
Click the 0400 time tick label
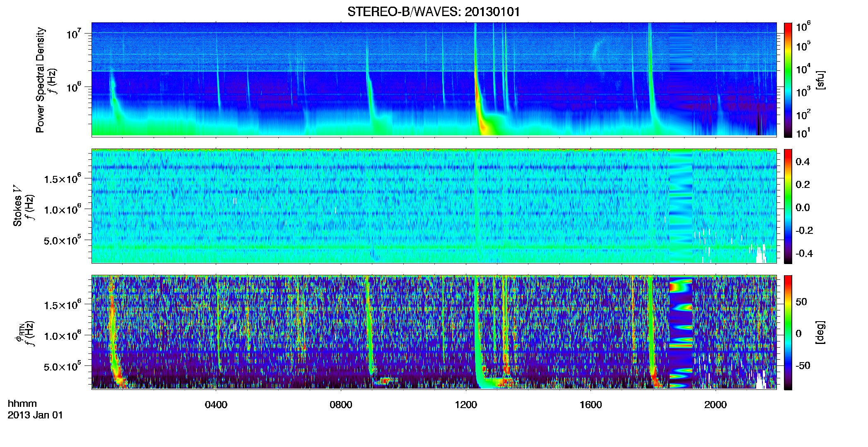pyautogui.click(x=216, y=405)
